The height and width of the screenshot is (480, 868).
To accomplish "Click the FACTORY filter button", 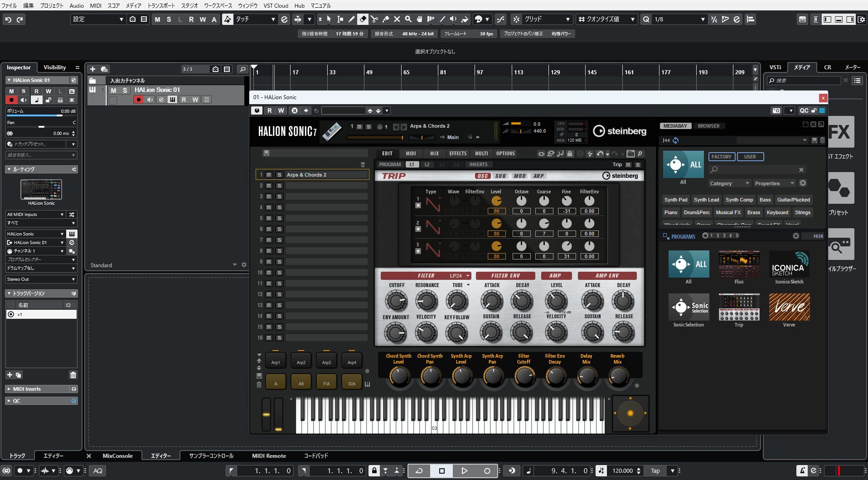I will point(721,157).
